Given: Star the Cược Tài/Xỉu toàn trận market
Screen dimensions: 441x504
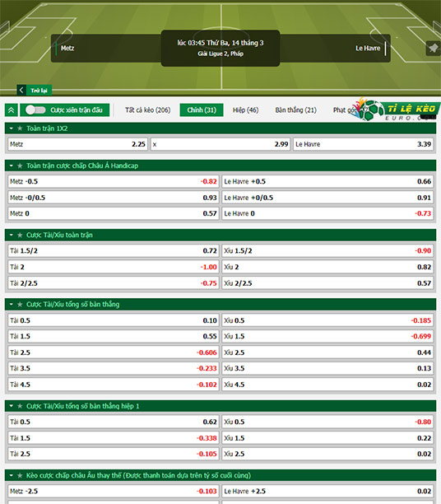Looking at the screenshot, I should coord(20,235).
